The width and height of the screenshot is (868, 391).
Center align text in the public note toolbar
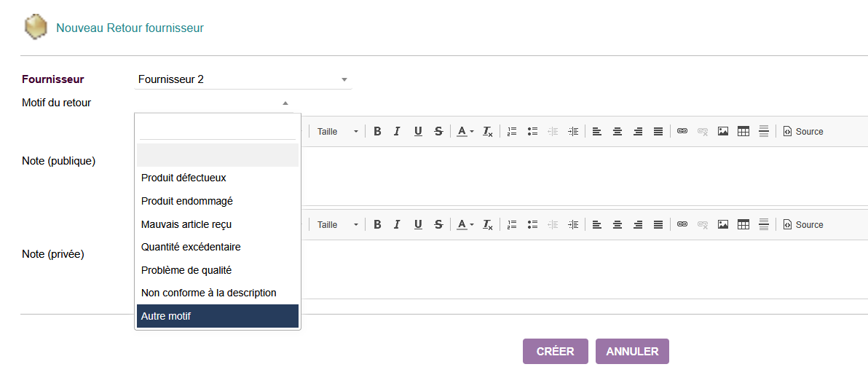pos(618,132)
